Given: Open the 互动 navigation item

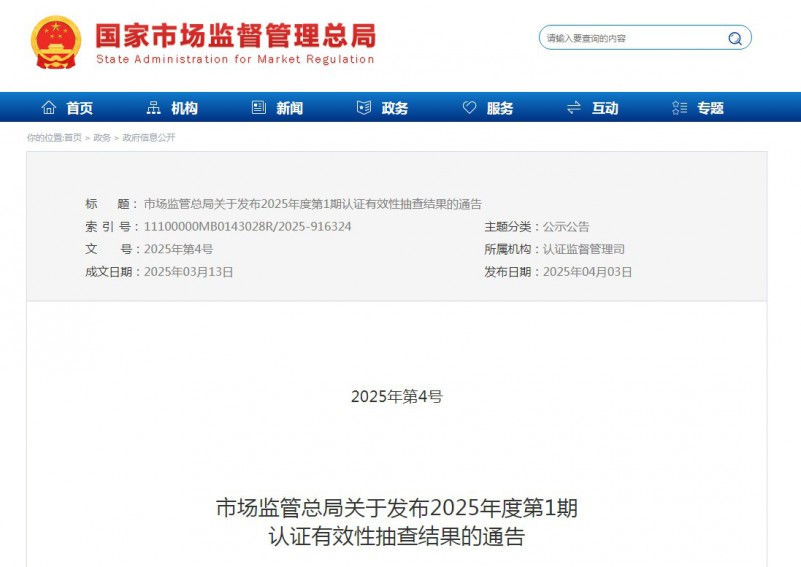Looking at the screenshot, I should pyautogui.click(x=605, y=108).
